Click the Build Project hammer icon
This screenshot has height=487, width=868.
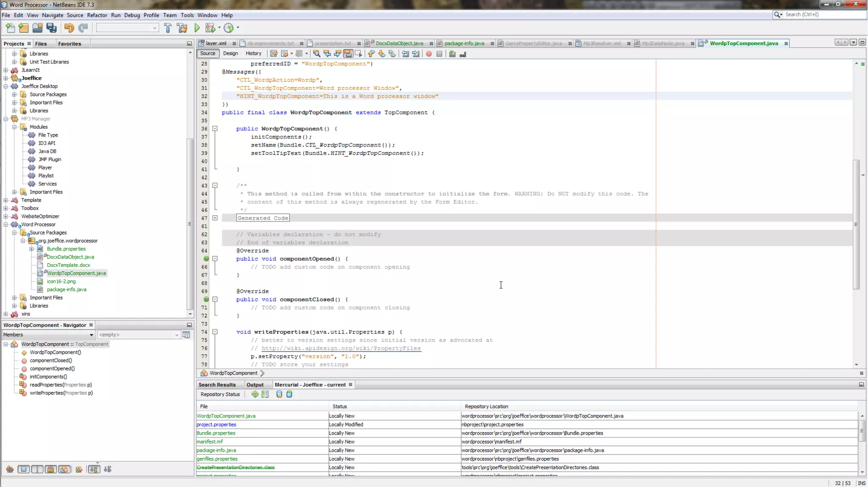point(168,28)
